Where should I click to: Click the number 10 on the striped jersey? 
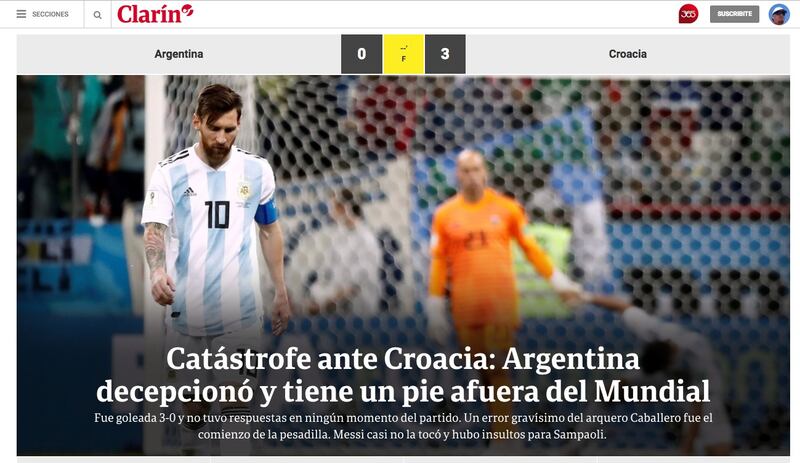[217, 214]
